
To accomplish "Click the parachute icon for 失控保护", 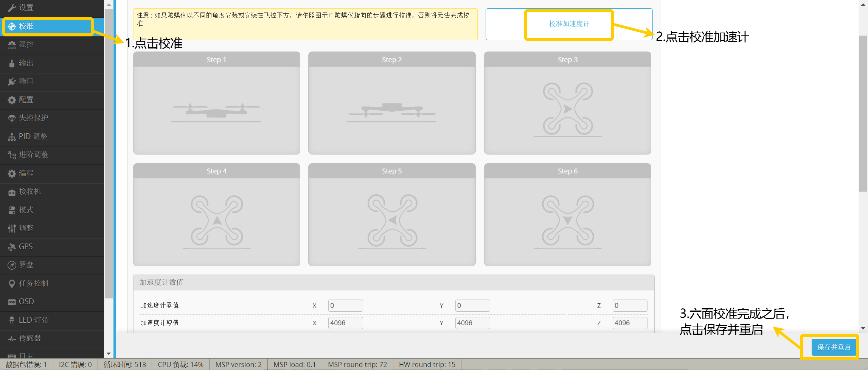I will tap(12, 118).
